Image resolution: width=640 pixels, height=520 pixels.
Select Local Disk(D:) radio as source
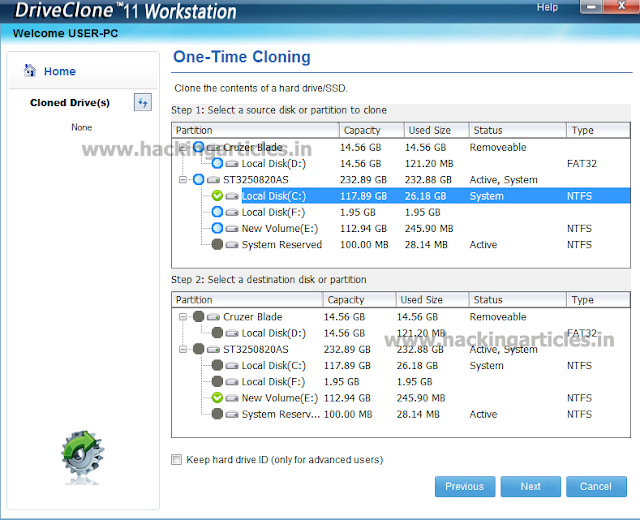coord(217,163)
